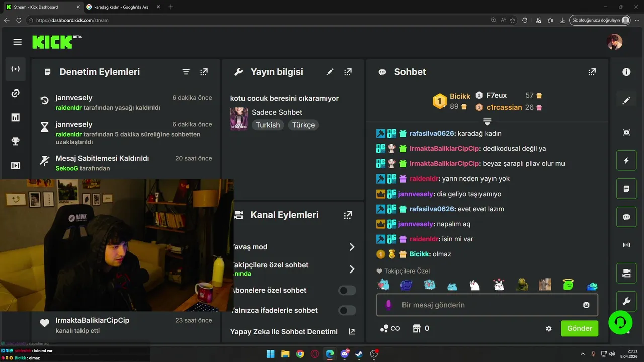644x362 pixels.
Task: Click the Türkçe tag
Action: [304, 125]
